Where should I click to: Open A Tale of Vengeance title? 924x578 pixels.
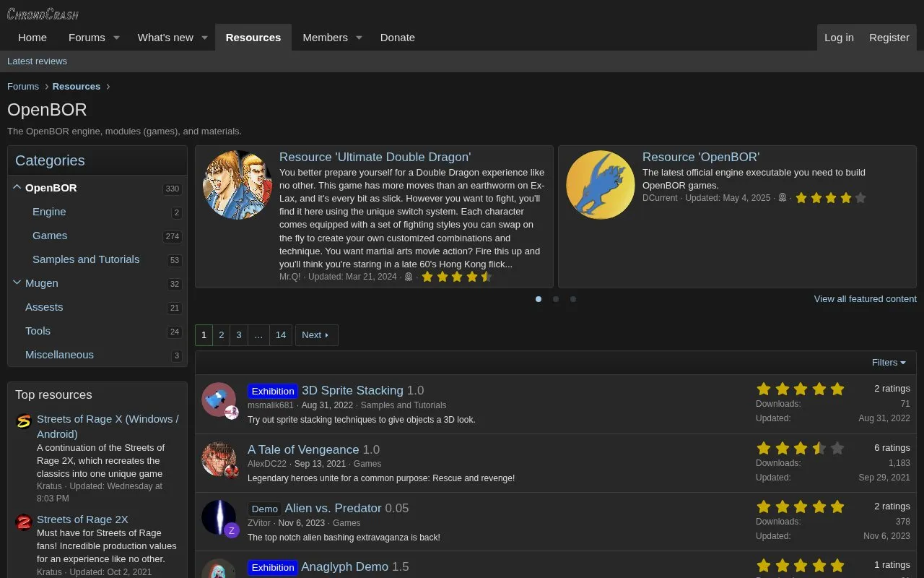[303, 449]
